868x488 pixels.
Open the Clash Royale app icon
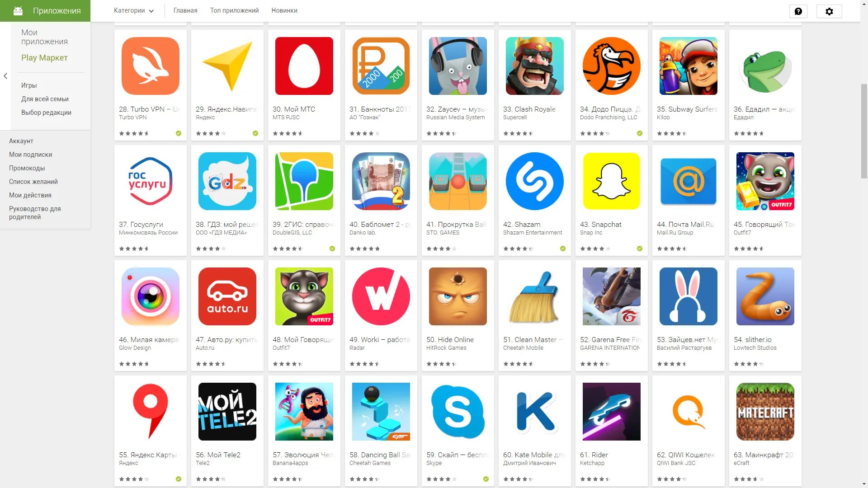535,66
